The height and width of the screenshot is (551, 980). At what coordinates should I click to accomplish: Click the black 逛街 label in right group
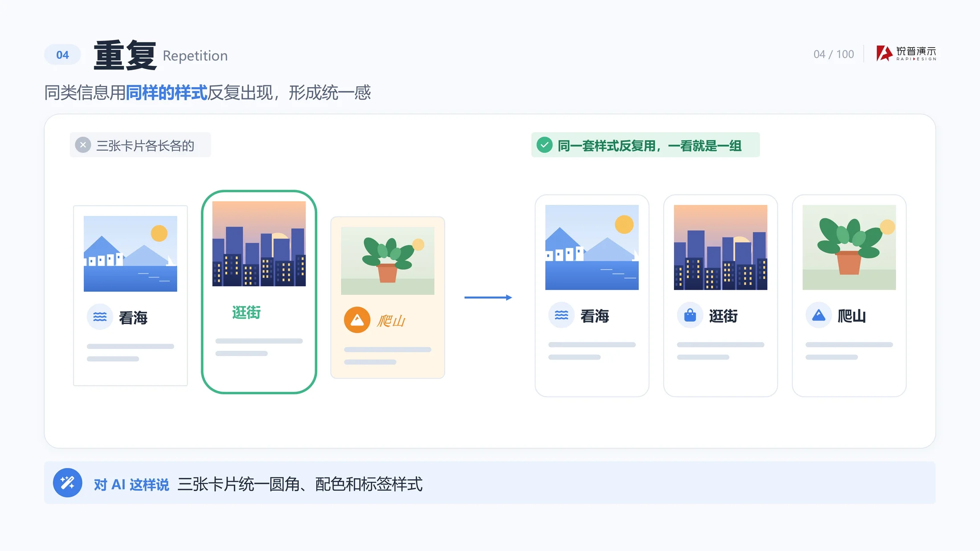(x=723, y=316)
